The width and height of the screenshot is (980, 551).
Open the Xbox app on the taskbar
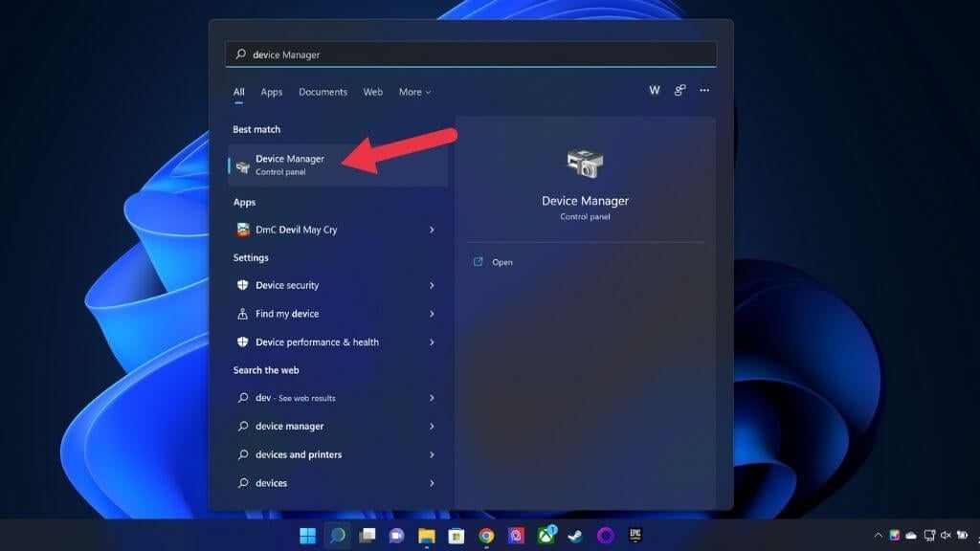[x=546, y=536]
